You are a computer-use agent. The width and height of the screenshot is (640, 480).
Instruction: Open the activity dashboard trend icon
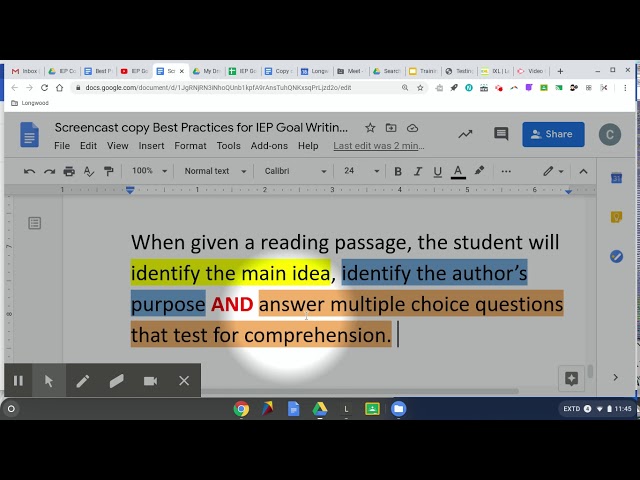point(465,134)
